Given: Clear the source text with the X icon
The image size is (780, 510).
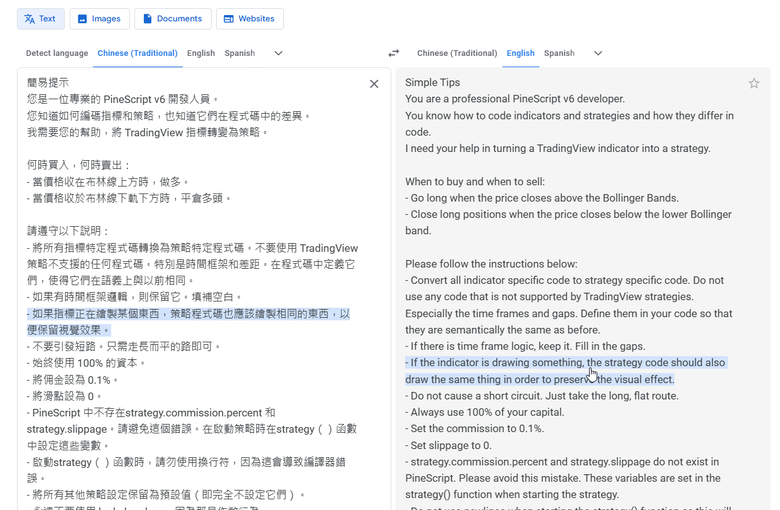Looking at the screenshot, I should (x=374, y=84).
